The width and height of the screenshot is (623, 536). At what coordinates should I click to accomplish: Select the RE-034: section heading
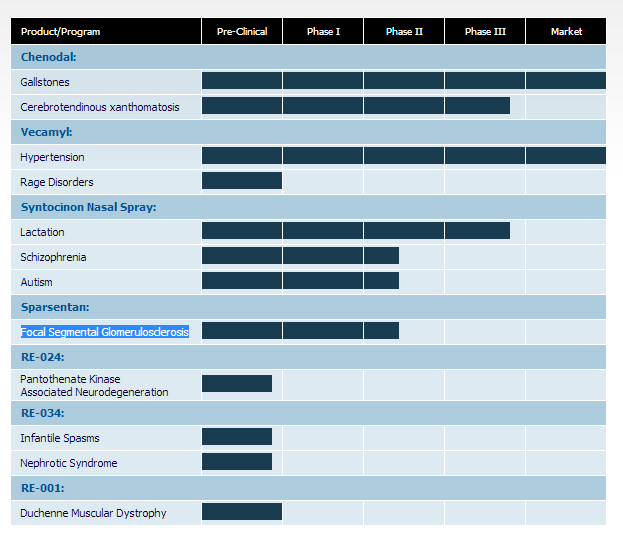pyautogui.click(x=43, y=413)
